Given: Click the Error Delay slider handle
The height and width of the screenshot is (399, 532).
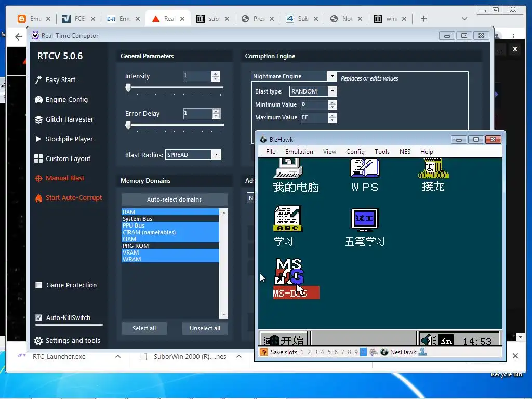Looking at the screenshot, I should (x=128, y=125).
